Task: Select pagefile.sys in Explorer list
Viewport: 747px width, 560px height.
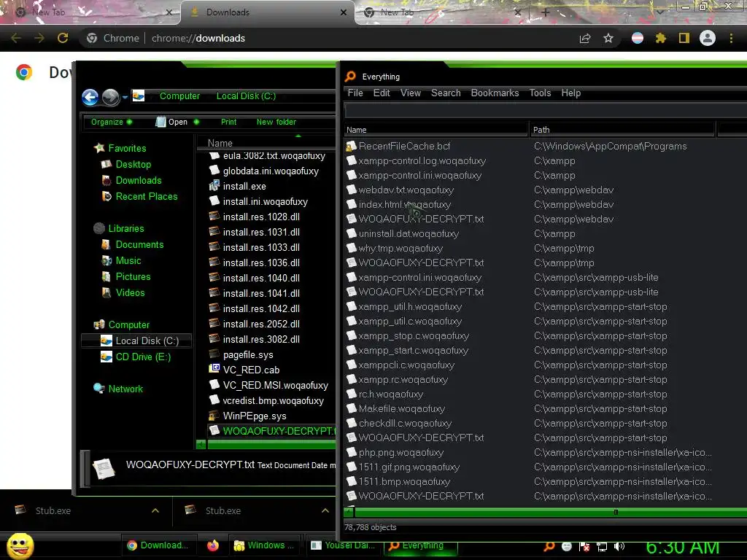Action: (241, 355)
